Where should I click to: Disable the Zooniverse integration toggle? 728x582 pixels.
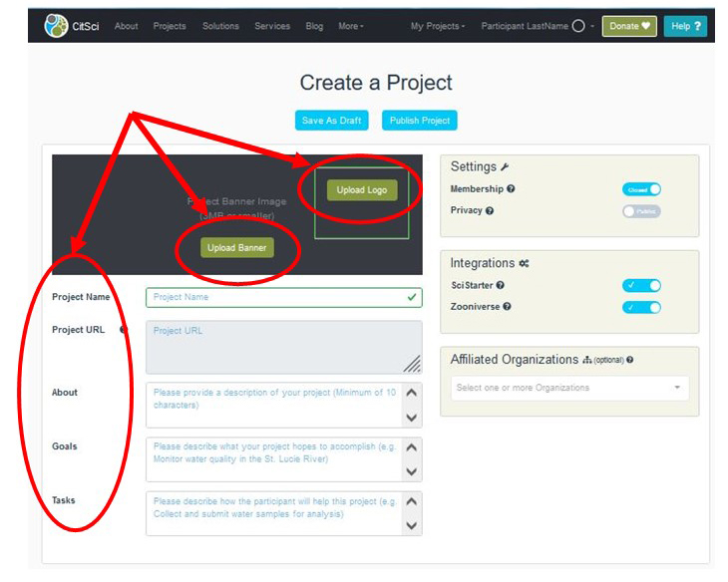(x=641, y=307)
